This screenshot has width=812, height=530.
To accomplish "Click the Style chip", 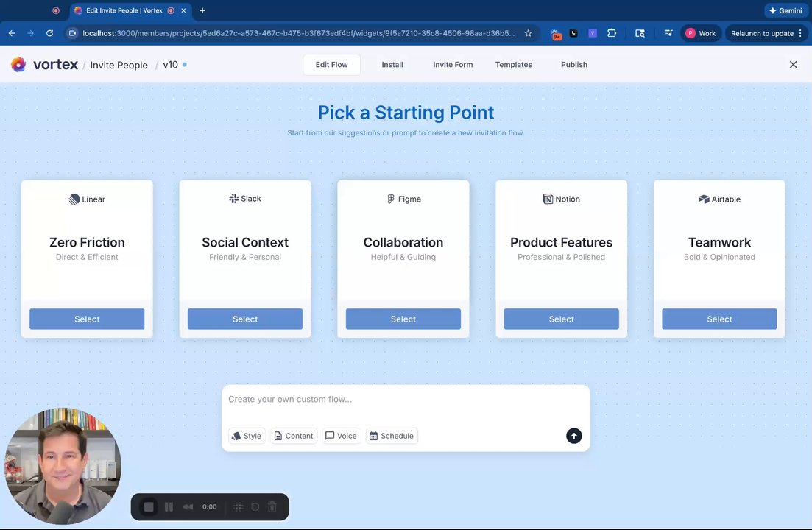I will pos(247,436).
